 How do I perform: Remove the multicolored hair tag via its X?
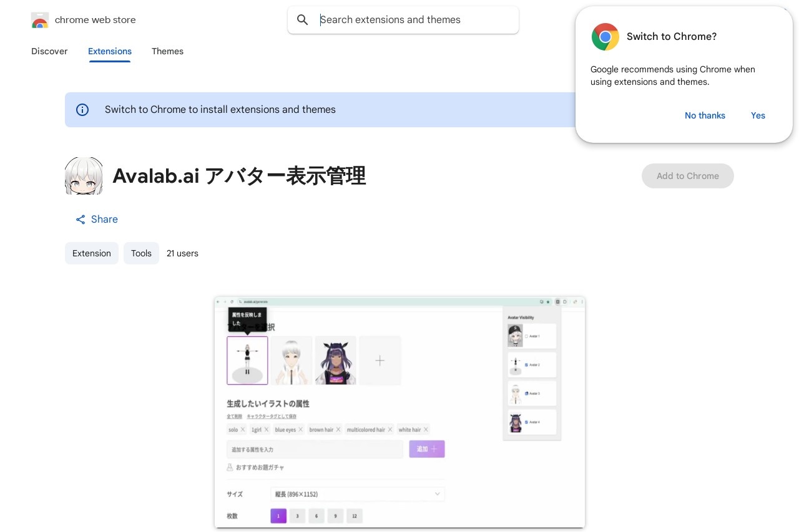point(390,430)
